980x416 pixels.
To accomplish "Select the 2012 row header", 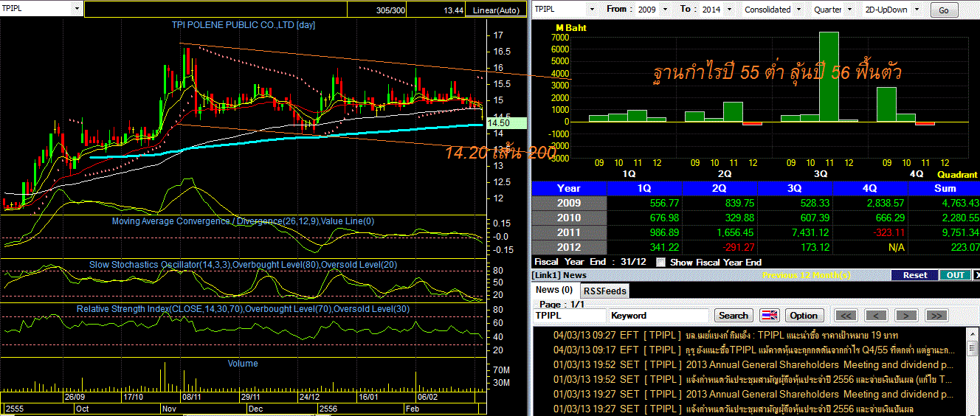I will click(569, 247).
